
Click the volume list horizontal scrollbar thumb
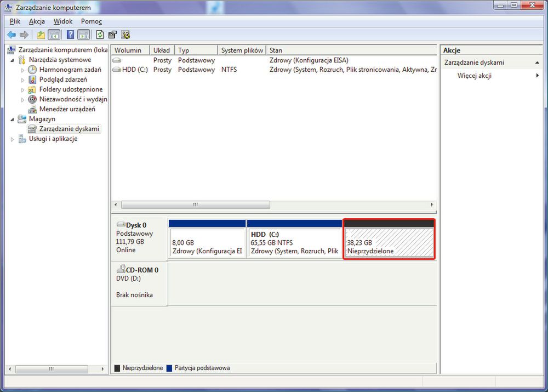(x=196, y=204)
